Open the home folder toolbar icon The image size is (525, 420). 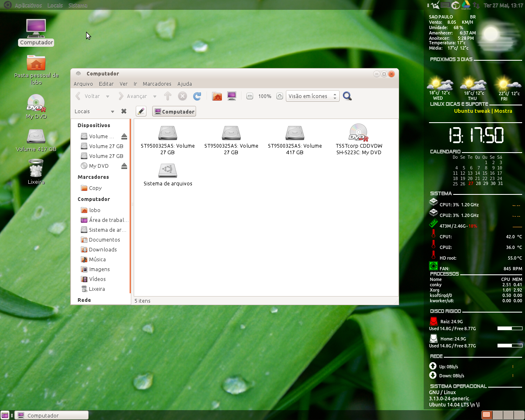[217, 96]
